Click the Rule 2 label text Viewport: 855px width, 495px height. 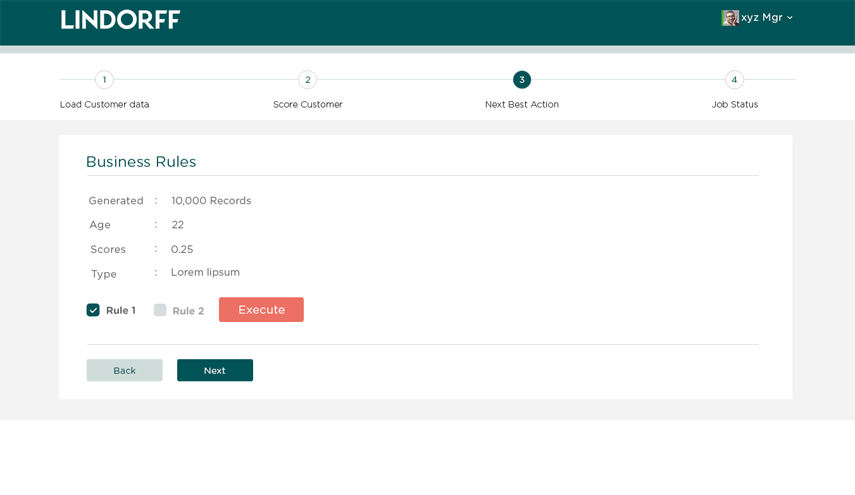(x=188, y=311)
